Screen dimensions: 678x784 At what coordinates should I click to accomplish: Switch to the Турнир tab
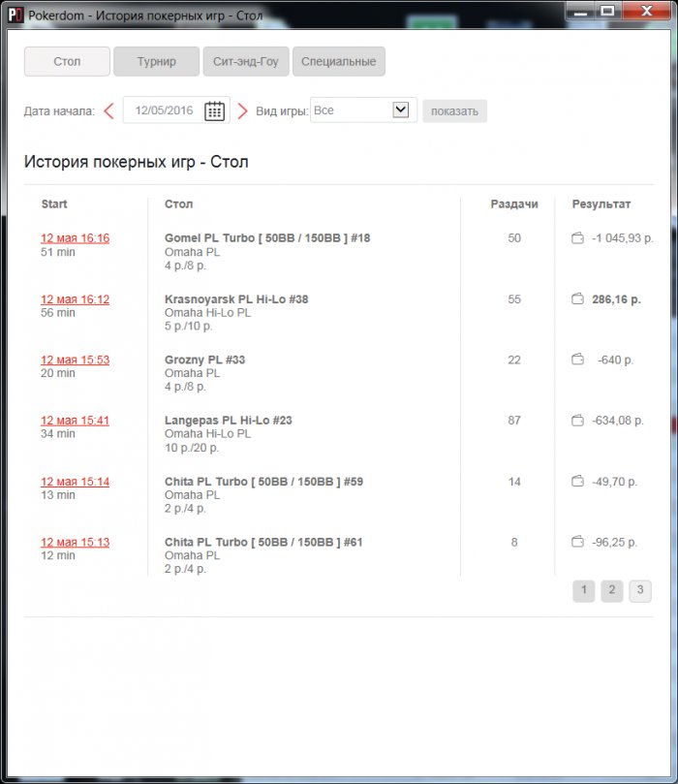pyautogui.click(x=156, y=61)
